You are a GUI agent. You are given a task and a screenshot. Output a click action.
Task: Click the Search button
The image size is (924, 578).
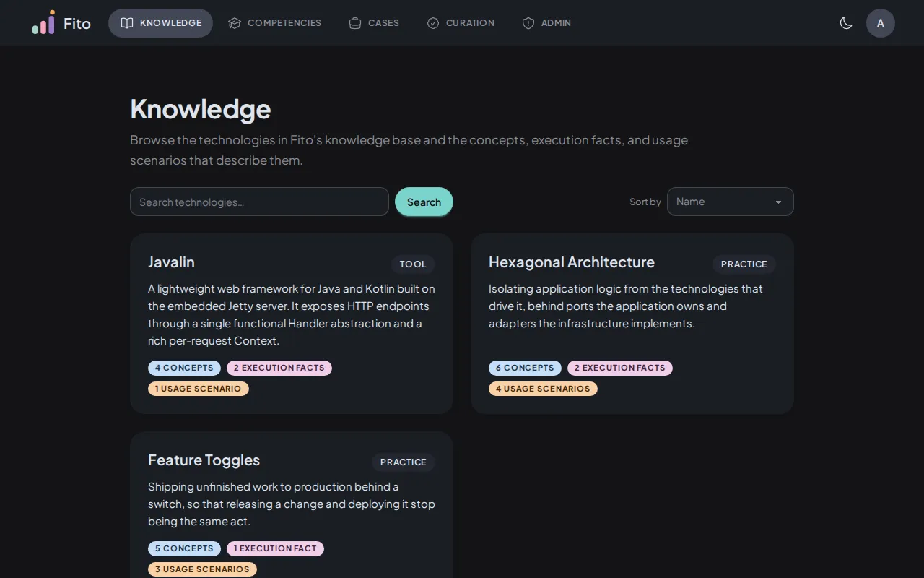tap(424, 202)
